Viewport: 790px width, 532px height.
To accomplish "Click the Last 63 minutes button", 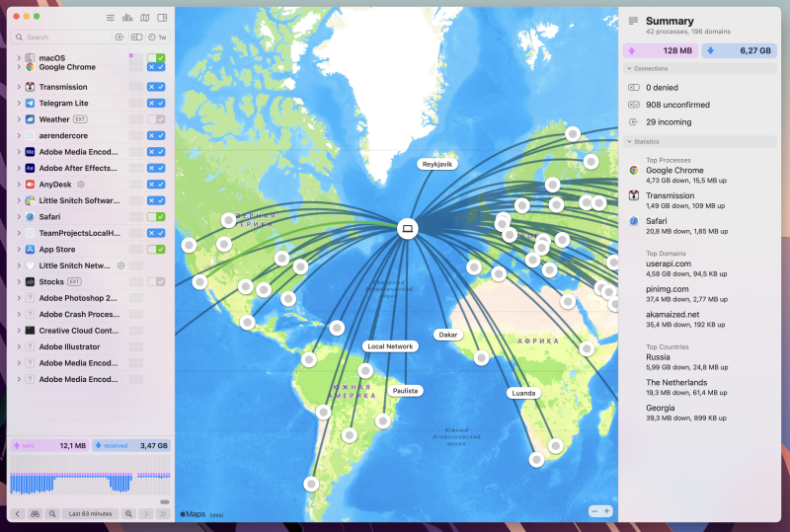I will (x=91, y=514).
